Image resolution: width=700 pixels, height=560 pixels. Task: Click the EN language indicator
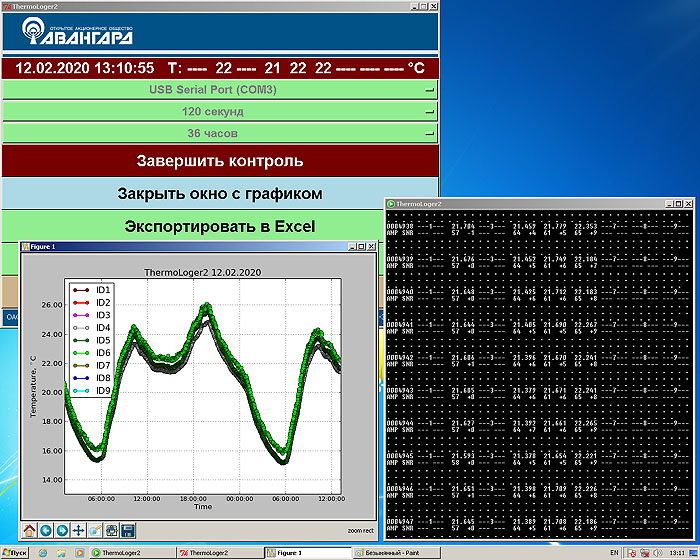pos(614,553)
